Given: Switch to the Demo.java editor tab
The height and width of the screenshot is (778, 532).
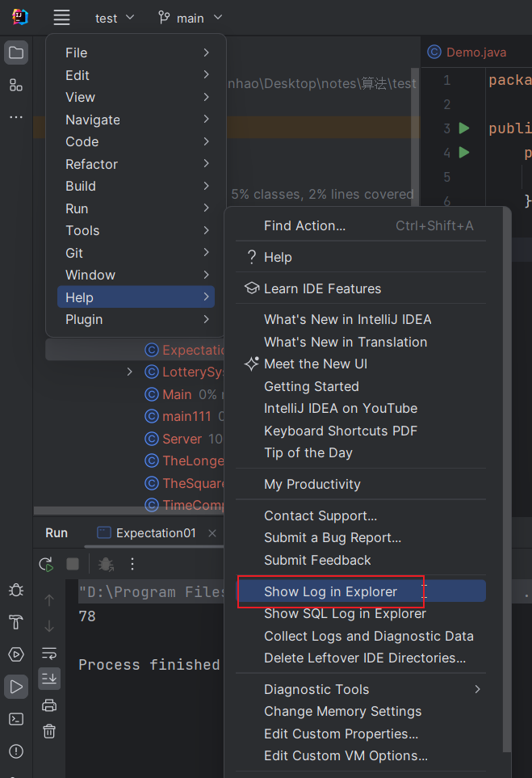Looking at the screenshot, I should pyautogui.click(x=467, y=52).
